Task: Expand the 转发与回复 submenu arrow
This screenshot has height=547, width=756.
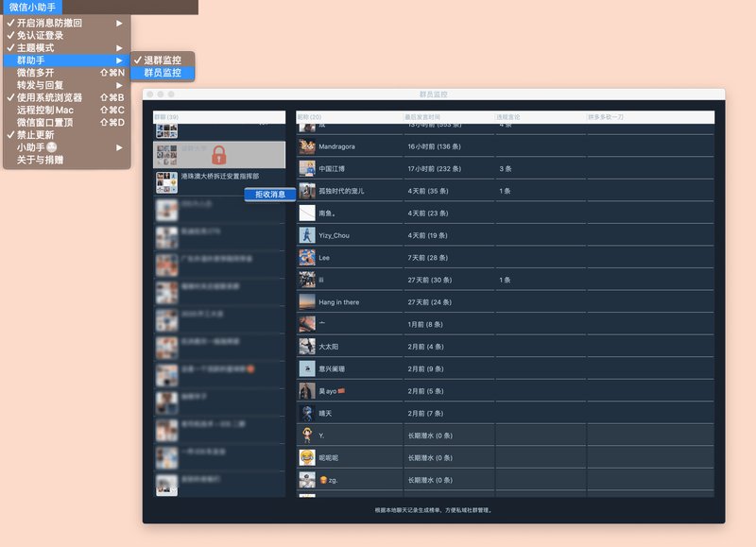Action: click(119, 85)
